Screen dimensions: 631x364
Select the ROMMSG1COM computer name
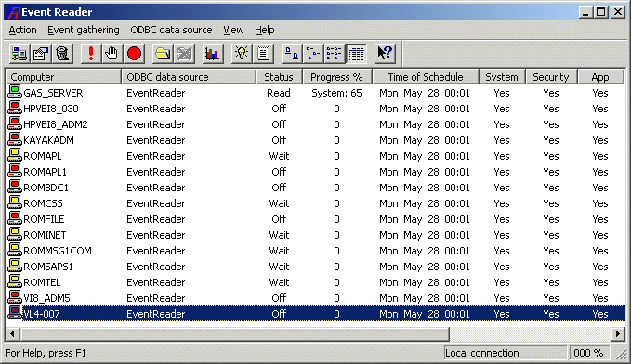pyautogui.click(x=58, y=251)
